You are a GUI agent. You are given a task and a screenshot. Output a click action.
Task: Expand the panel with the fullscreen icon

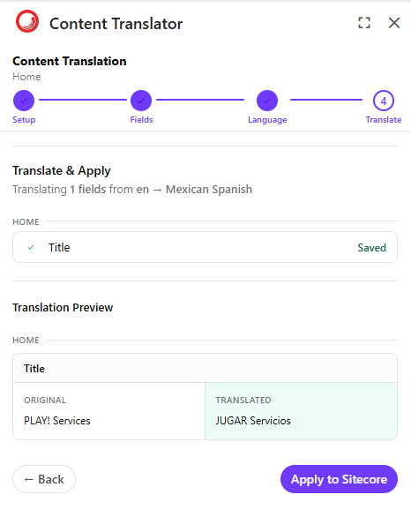pyautogui.click(x=364, y=23)
